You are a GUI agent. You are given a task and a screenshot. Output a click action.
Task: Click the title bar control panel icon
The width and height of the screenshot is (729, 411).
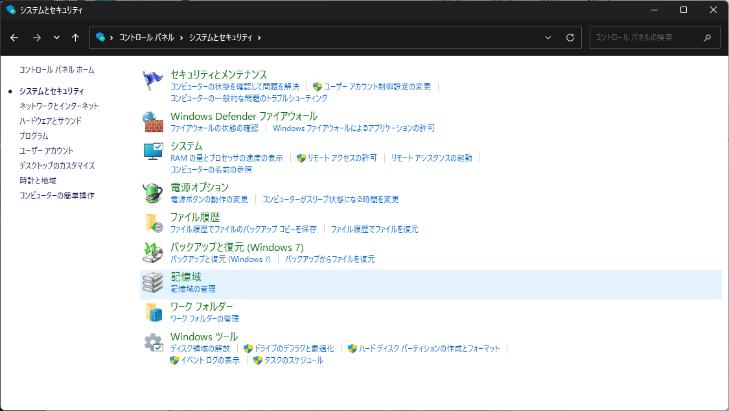11,10
